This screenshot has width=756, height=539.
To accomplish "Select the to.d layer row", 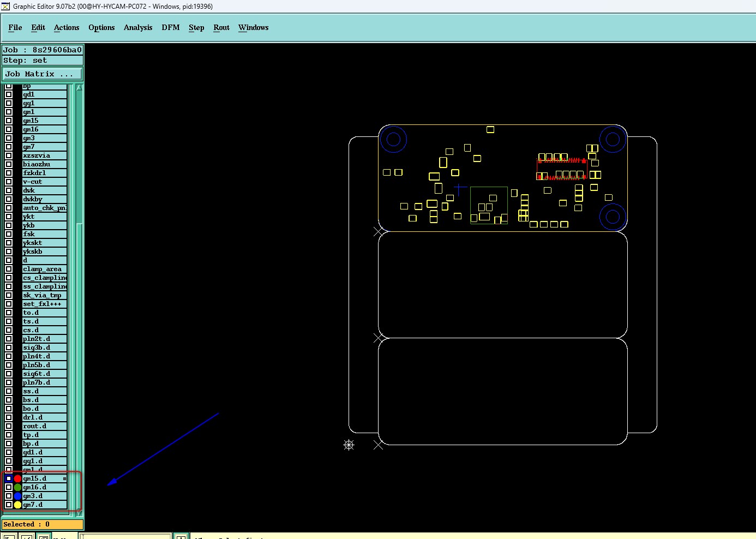I will click(44, 313).
